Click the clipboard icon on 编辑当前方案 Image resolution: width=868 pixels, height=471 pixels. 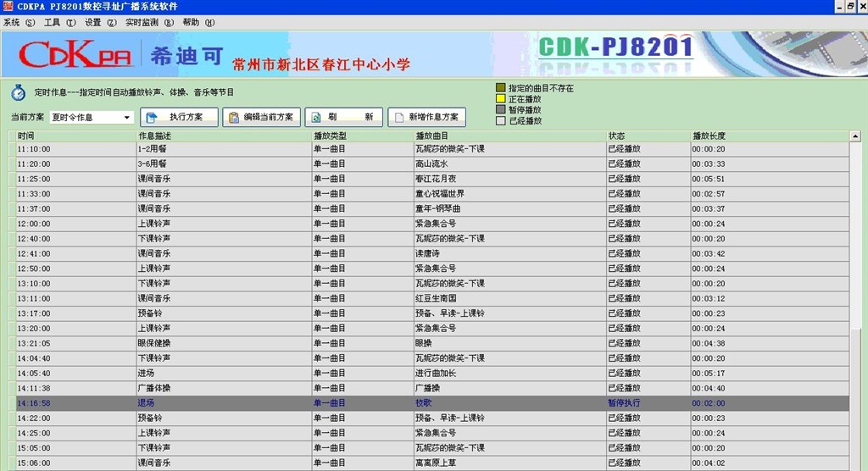[x=233, y=118]
